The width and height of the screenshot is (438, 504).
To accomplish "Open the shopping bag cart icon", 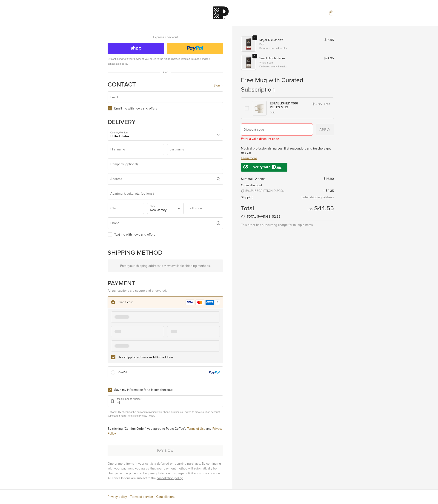I will point(331,13).
